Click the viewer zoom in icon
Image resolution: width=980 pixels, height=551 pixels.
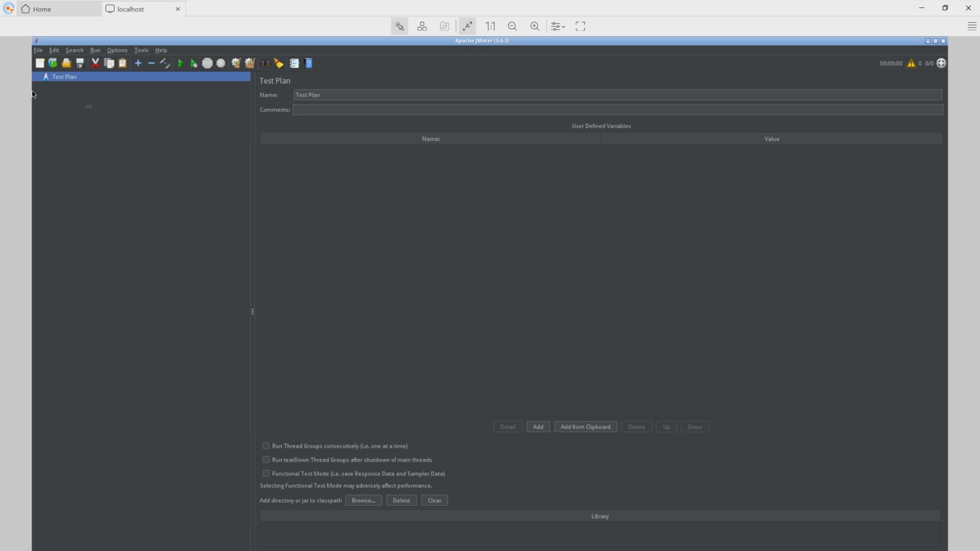535,26
